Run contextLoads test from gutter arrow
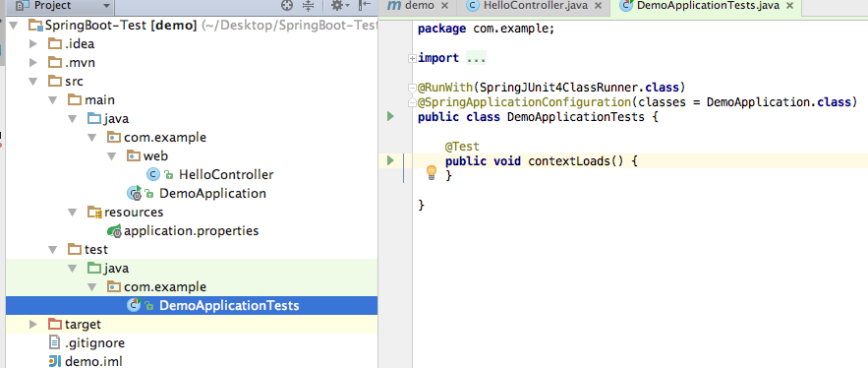The width and height of the screenshot is (868, 368). click(391, 160)
